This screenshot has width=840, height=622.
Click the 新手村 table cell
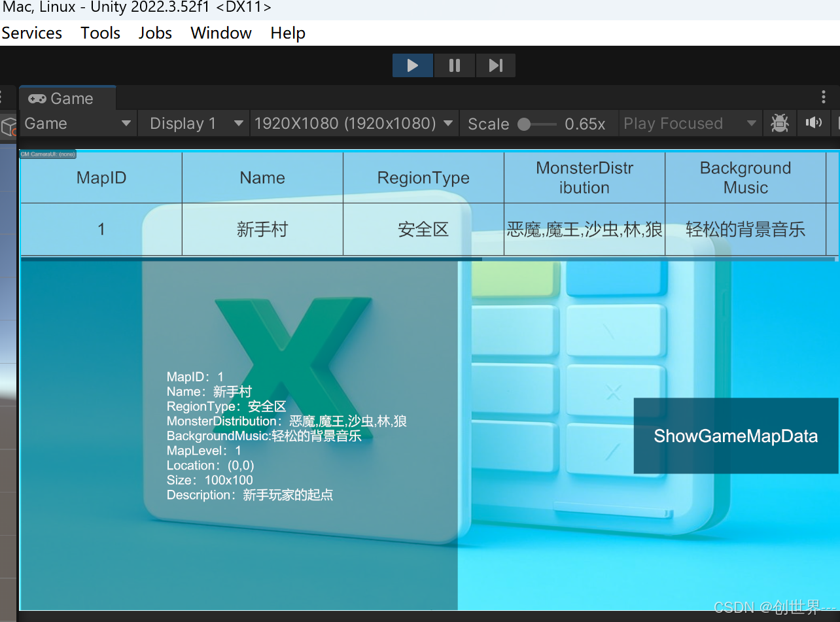pyautogui.click(x=262, y=229)
